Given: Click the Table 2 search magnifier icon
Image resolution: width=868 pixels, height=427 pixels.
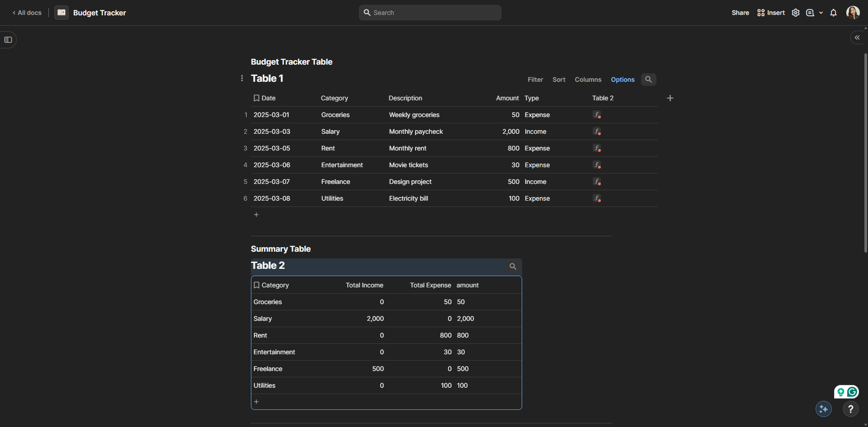Looking at the screenshot, I should click(x=513, y=267).
